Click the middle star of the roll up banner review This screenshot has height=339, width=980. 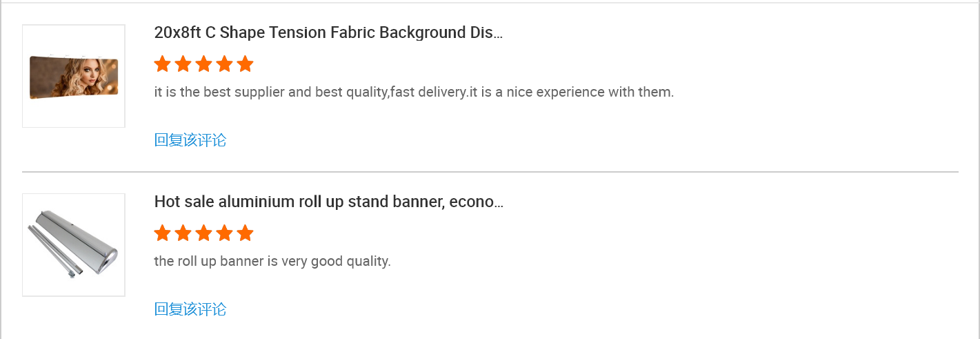click(x=203, y=233)
